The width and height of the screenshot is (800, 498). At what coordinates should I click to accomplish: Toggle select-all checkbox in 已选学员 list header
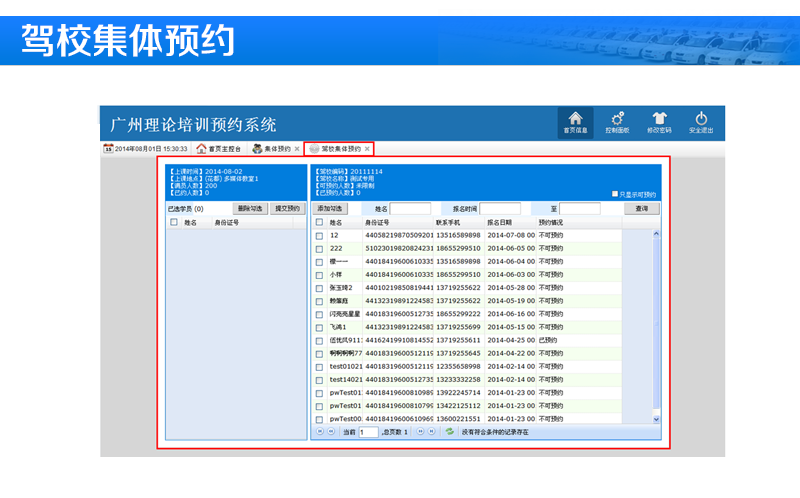[173, 222]
